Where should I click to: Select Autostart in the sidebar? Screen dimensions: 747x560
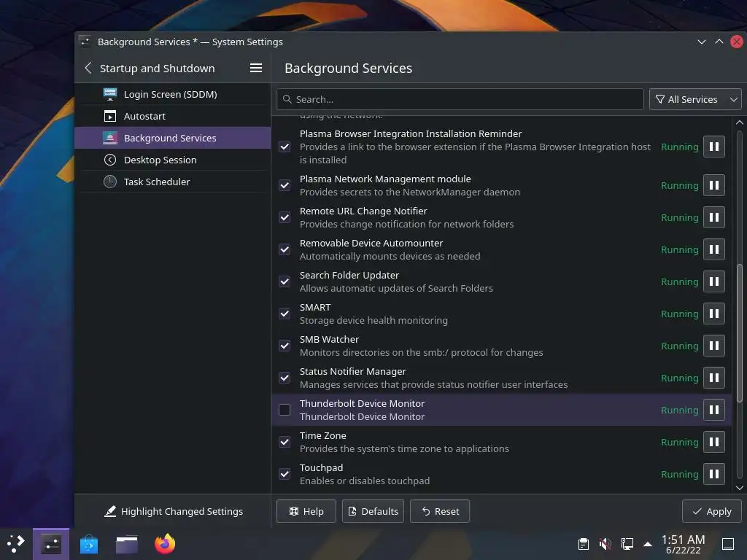click(x=172, y=116)
